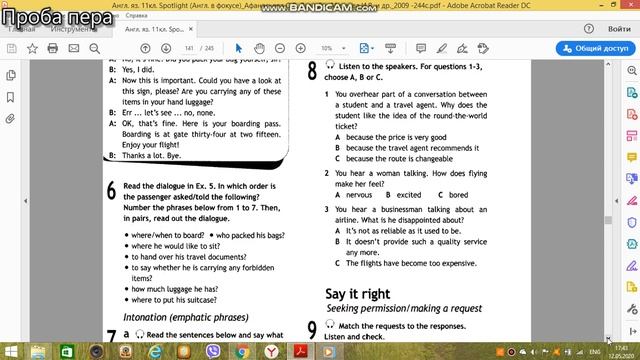This screenshot has width=640, height=360.
Task: Open the zoom percentage dropdown arrow
Action: point(344,49)
